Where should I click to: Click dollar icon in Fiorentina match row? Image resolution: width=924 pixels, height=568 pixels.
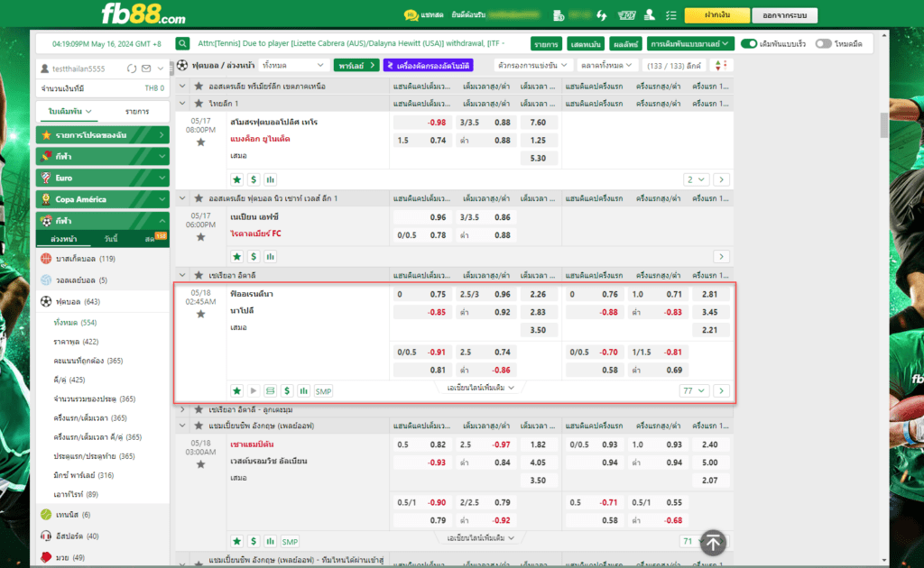pos(287,390)
